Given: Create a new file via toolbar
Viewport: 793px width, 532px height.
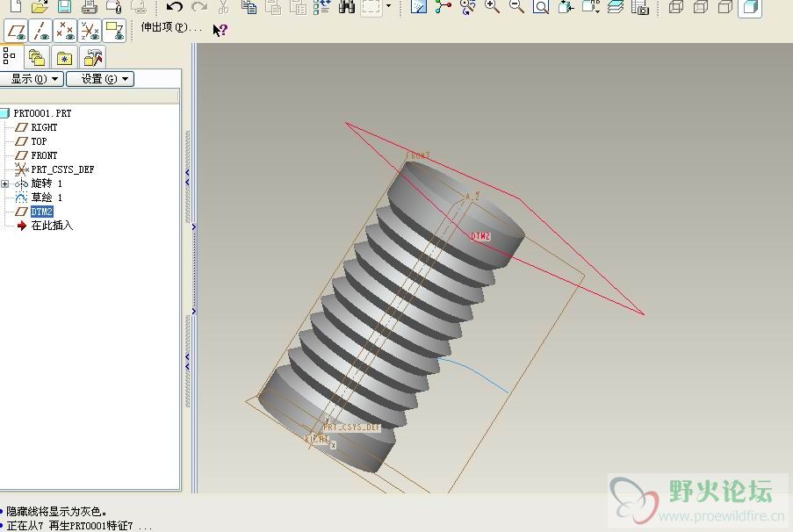Looking at the screenshot, I should tap(16, 6).
